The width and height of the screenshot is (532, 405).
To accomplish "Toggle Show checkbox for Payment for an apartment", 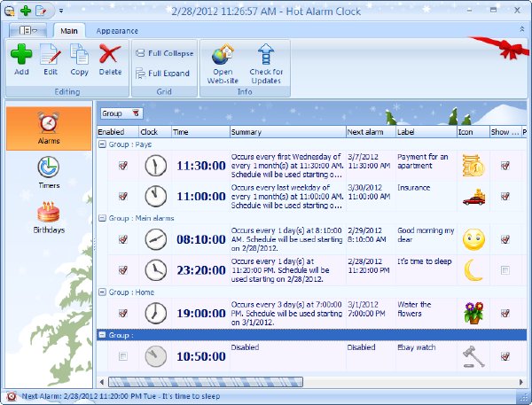I will click(x=505, y=166).
